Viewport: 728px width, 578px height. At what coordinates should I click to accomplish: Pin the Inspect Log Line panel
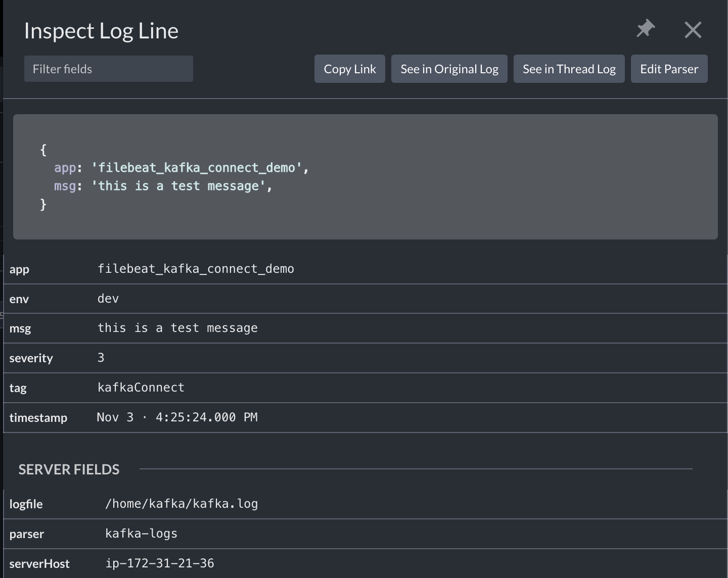(646, 29)
